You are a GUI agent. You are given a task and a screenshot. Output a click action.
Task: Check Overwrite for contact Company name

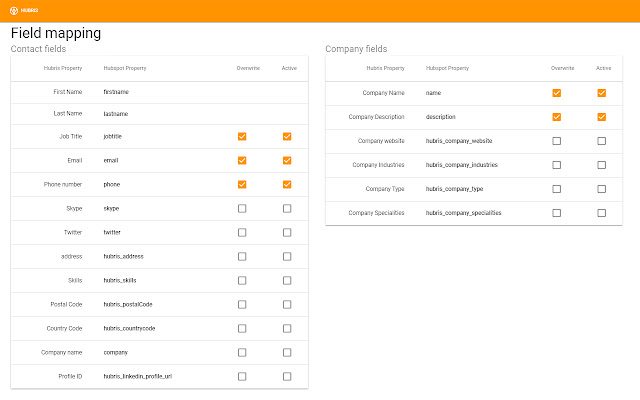(242, 352)
